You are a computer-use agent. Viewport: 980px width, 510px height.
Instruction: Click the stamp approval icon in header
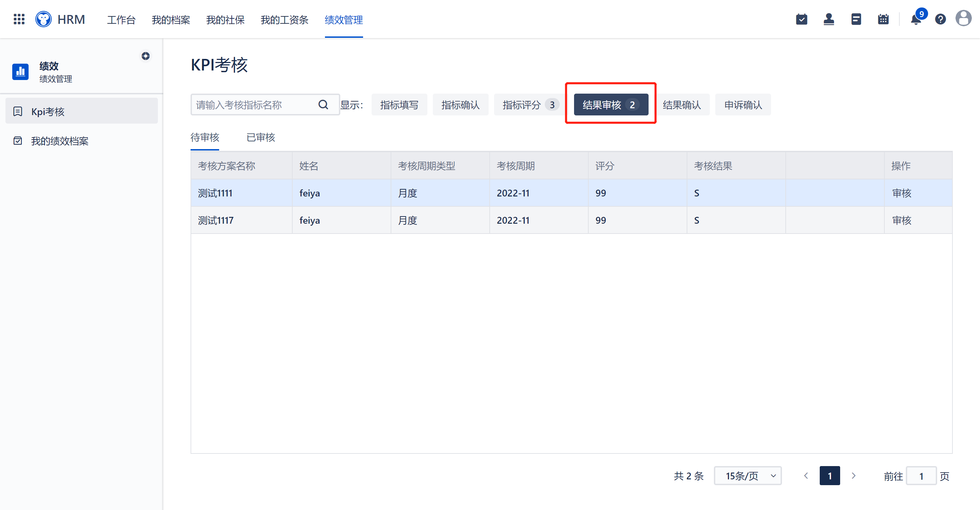[x=829, y=19]
